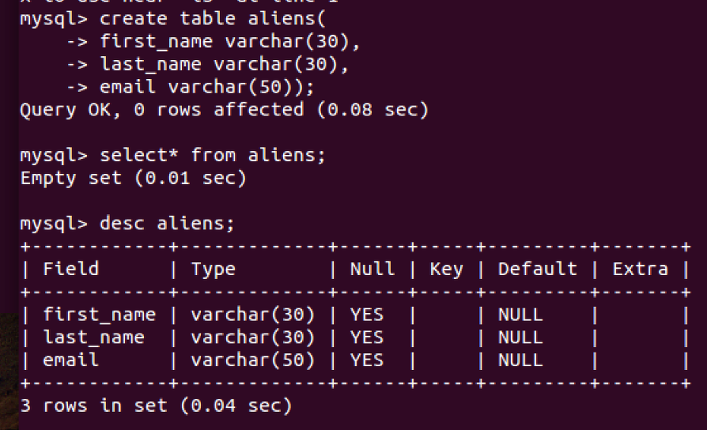Viewport: 707px width, 430px height.
Task: Click the 'first_name' field in table output
Action: click(99, 315)
